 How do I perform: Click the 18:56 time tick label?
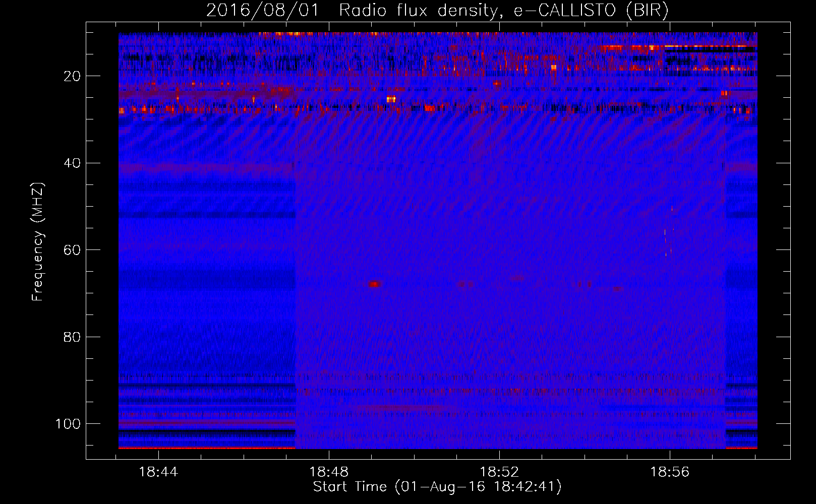pos(670,472)
